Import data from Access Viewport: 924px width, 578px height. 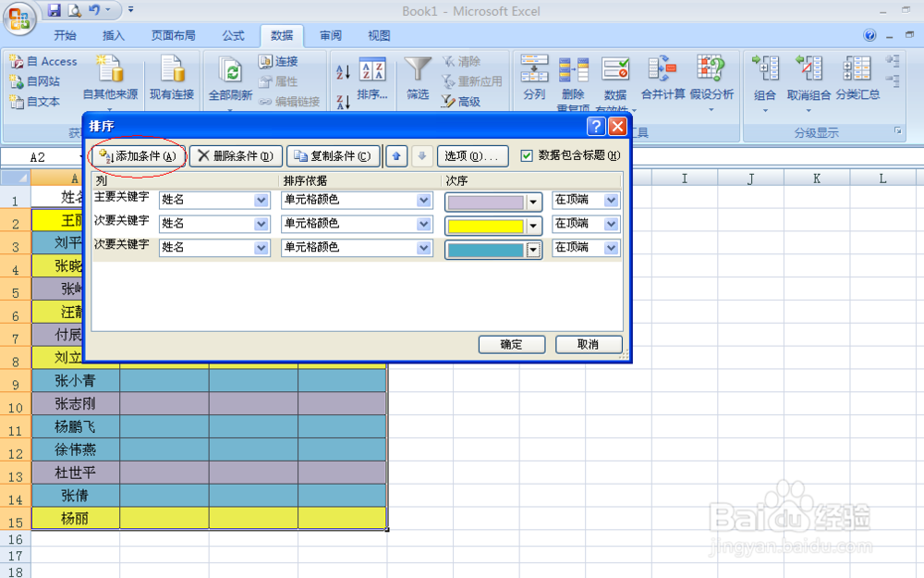tap(43, 61)
